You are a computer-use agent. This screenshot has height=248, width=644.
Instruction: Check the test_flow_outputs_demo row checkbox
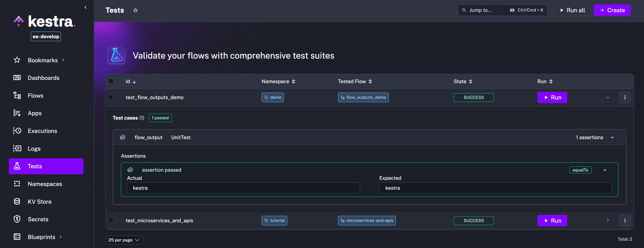tap(111, 97)
